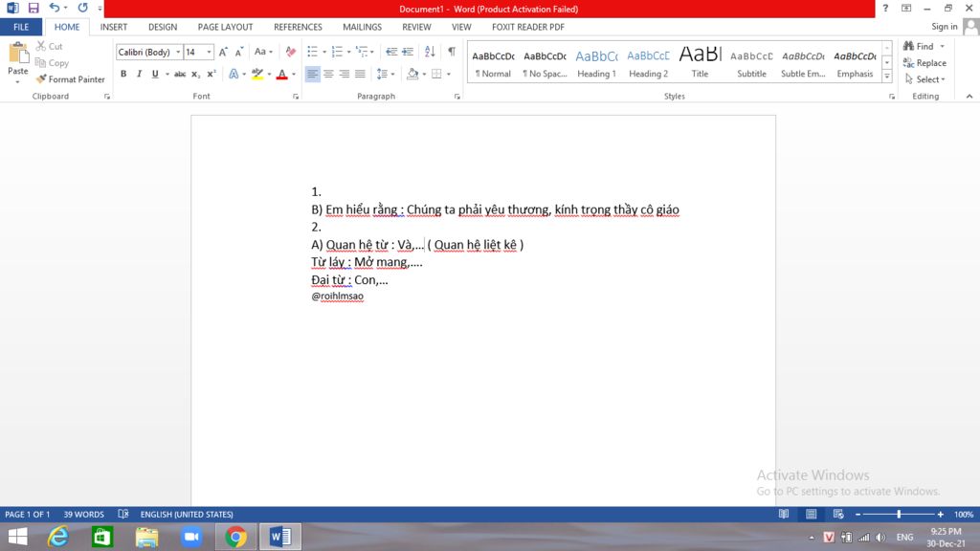Screen dimensions: 980x551
Task: Switch to Read Mode view icon
Action: point(784,514)
